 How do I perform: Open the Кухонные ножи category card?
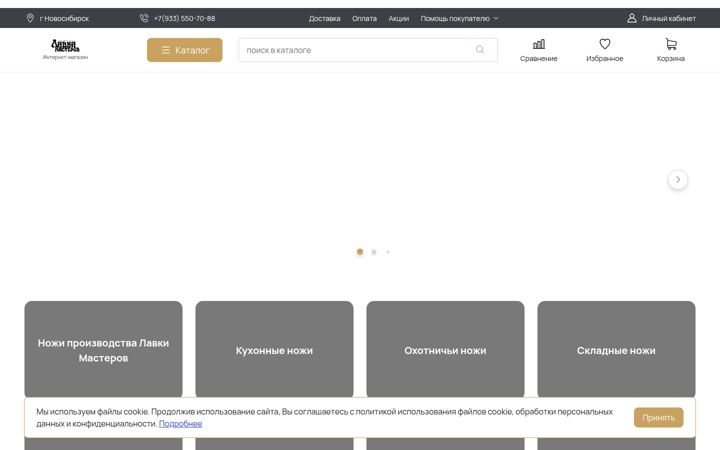click(274, 350)
